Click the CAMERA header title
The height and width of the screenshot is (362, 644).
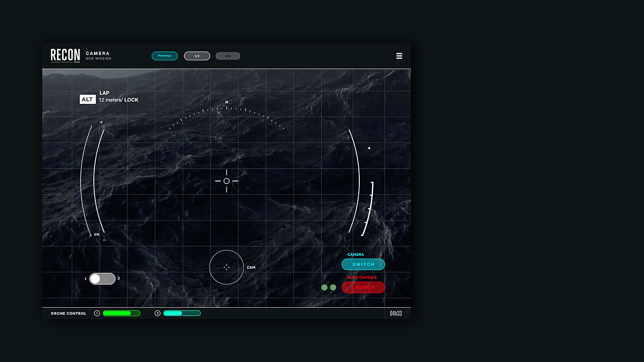point(98,53)
